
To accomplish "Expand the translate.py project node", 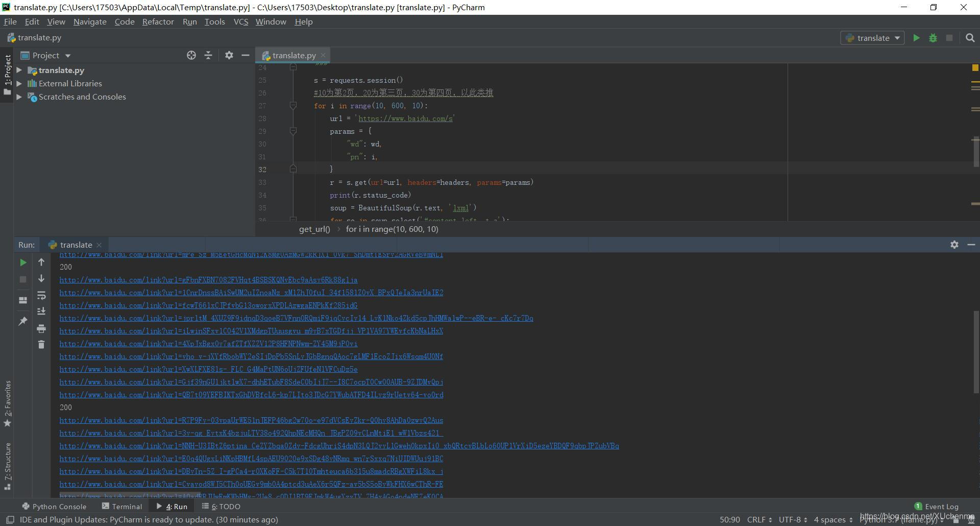I will [19, 70].
